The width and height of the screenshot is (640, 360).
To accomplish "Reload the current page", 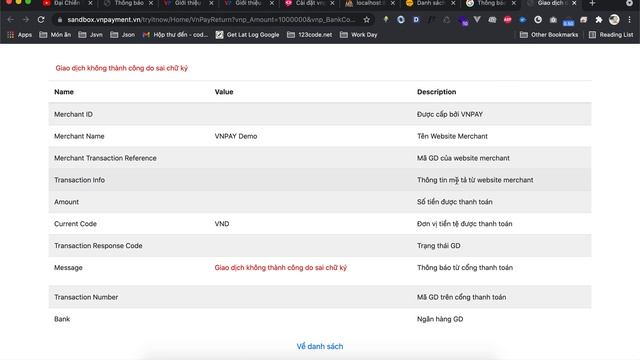I will [x=41, y=20].
